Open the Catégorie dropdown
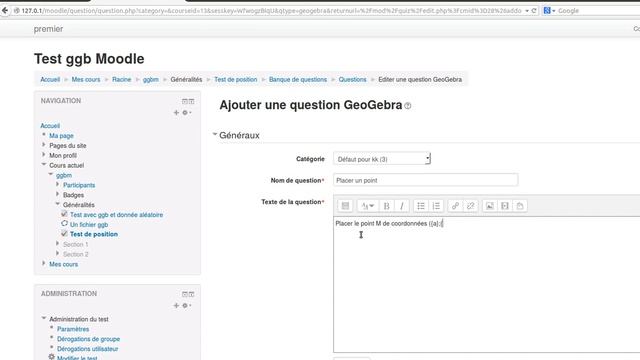The image size is (640, 360). (382, 159)
